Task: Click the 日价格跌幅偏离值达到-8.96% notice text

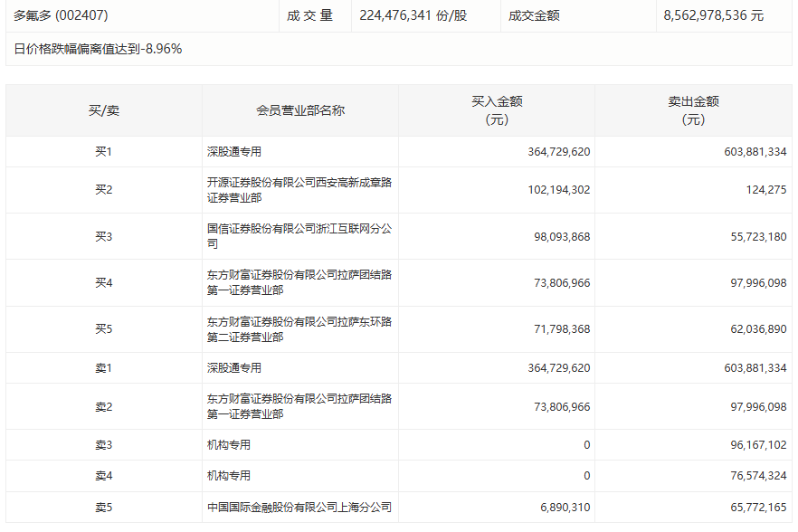Action: (x=98, y=49)
